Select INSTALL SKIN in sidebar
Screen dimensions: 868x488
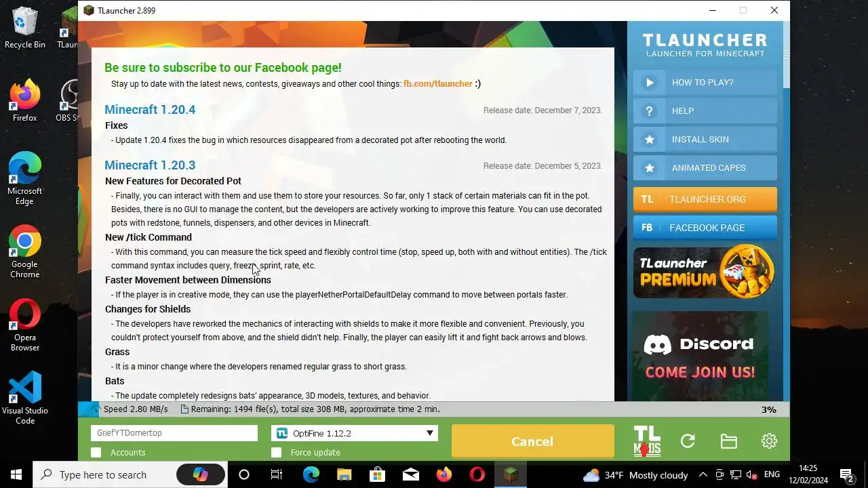(705, 140)
